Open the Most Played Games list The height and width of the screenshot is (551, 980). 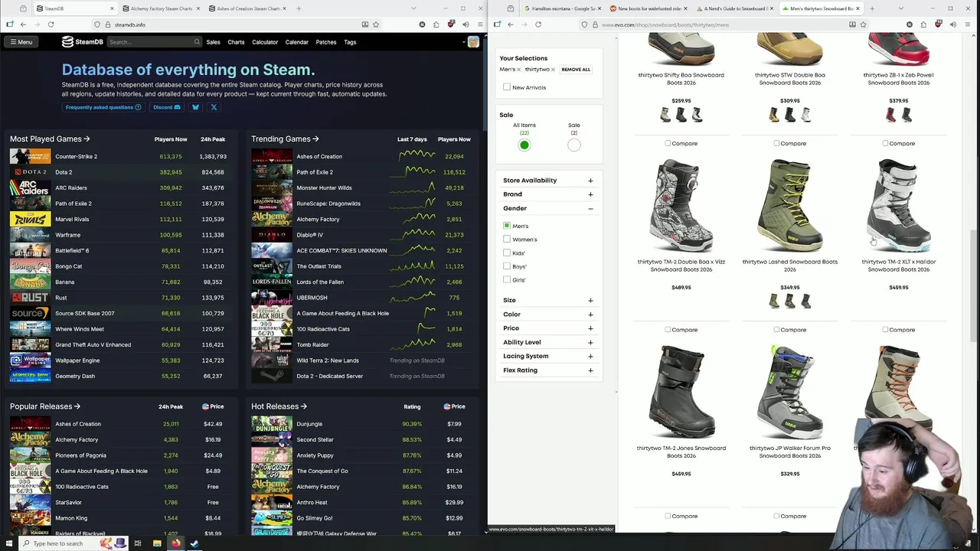point(50,139)
